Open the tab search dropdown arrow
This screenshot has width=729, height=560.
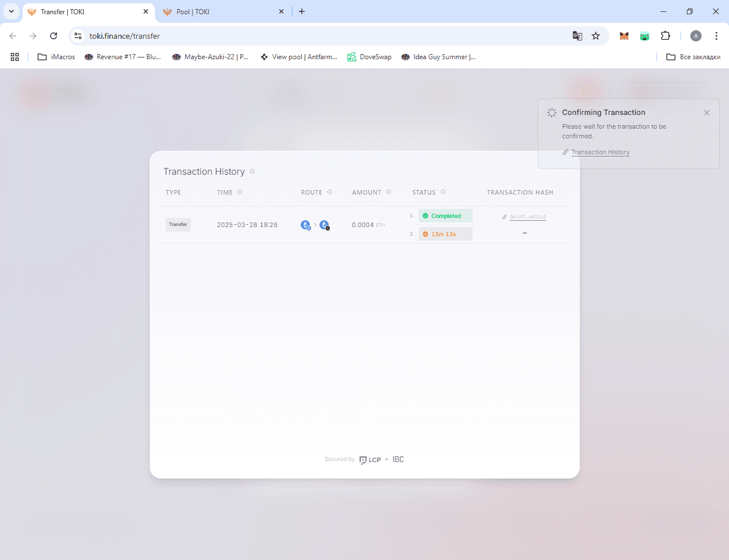pos(11,11)
